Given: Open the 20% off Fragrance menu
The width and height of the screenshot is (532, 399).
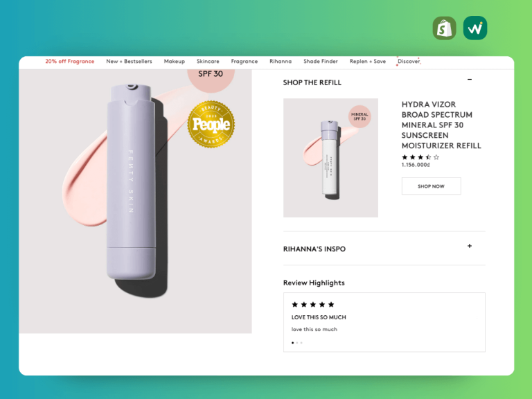Looking at the screenshot, I should pyautogui.click(x=69, y=62).
